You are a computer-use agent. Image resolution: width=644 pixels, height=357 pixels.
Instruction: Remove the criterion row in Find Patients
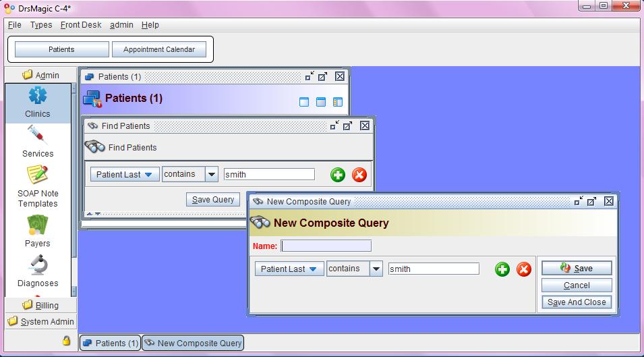point(359,175)
